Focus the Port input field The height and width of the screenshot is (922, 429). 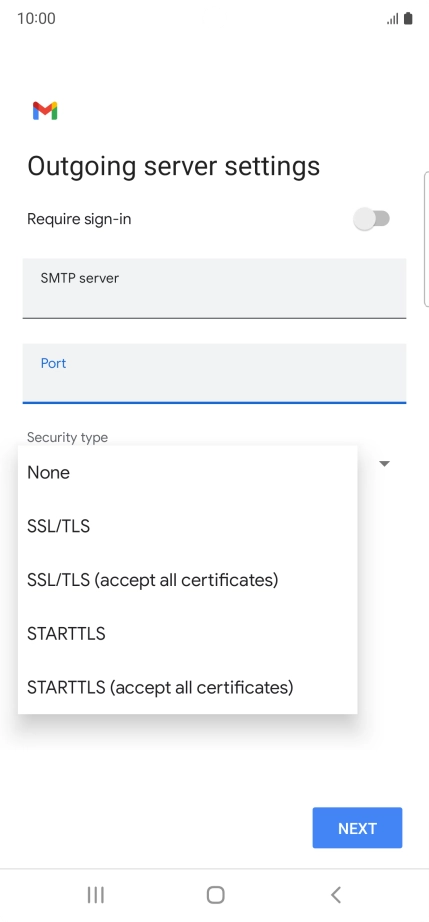click(214, 373)
